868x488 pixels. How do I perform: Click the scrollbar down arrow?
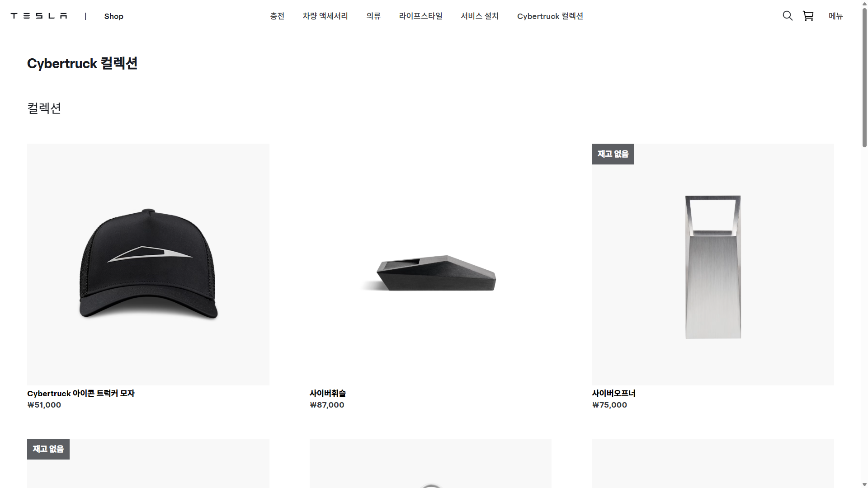pyautogui.click(x=864, y=484)
